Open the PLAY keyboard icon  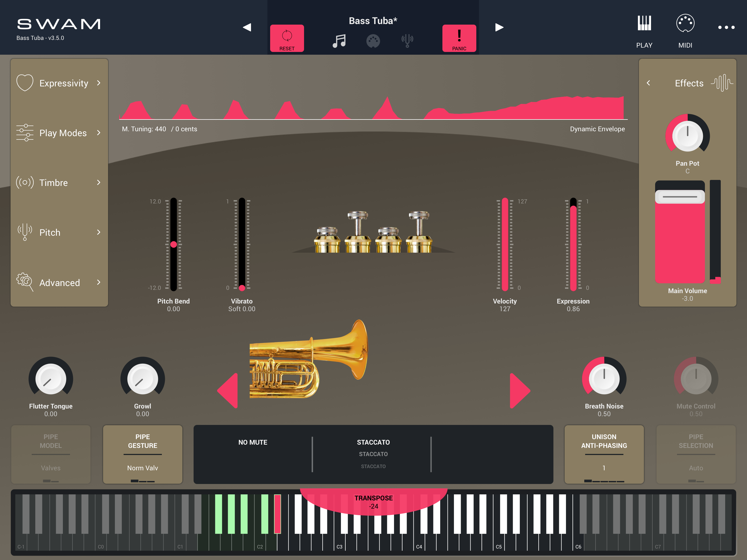tap(644, 24)
